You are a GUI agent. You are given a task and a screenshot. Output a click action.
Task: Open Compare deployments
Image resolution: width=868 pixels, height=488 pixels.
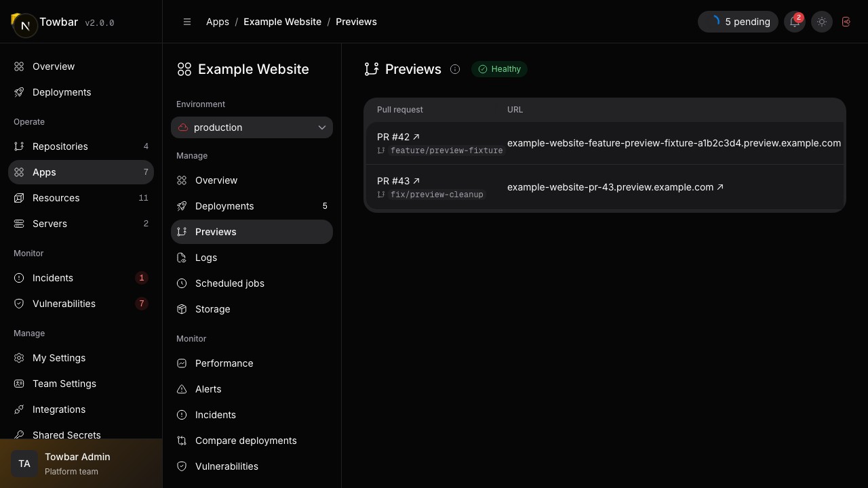click(252, 441)
